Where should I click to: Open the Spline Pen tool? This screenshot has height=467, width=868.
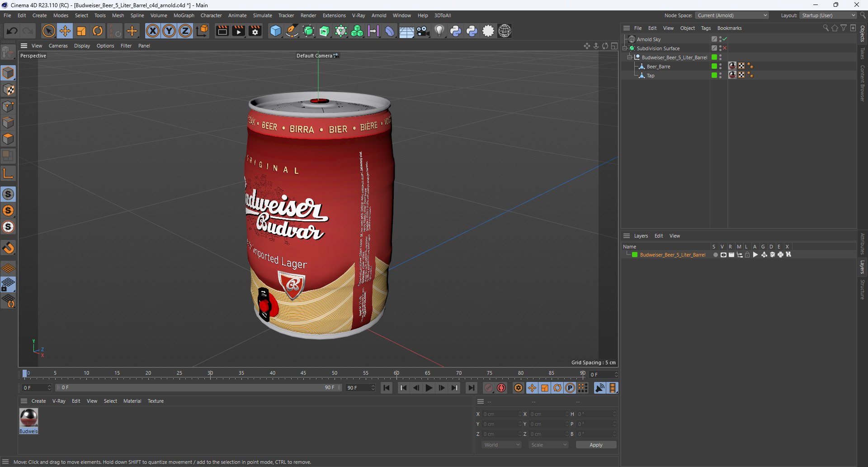click(x=292, y=31)
